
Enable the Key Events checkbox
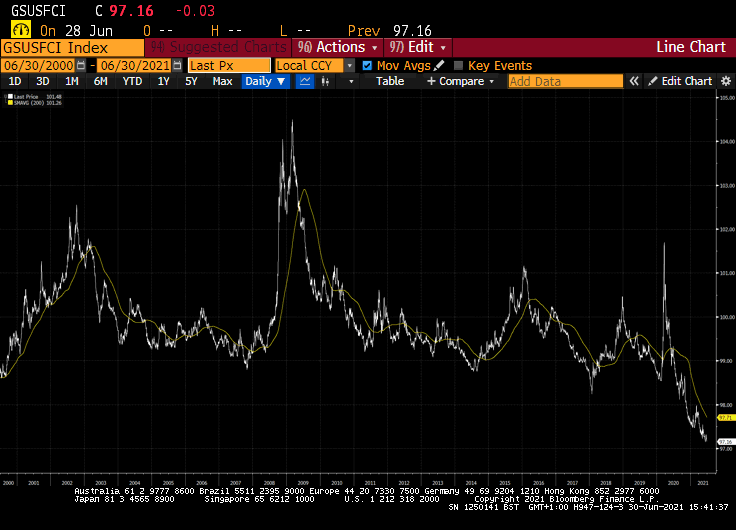tap(458, 65)
